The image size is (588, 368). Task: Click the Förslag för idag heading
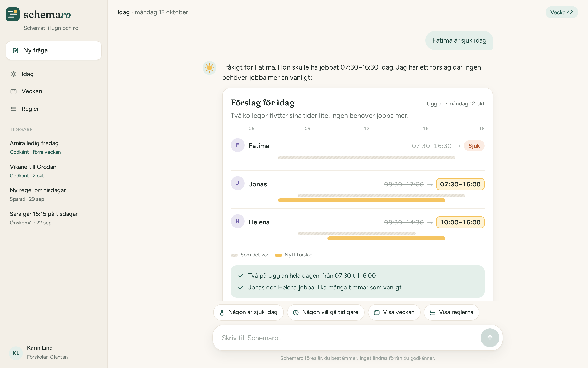click(262, 103)
